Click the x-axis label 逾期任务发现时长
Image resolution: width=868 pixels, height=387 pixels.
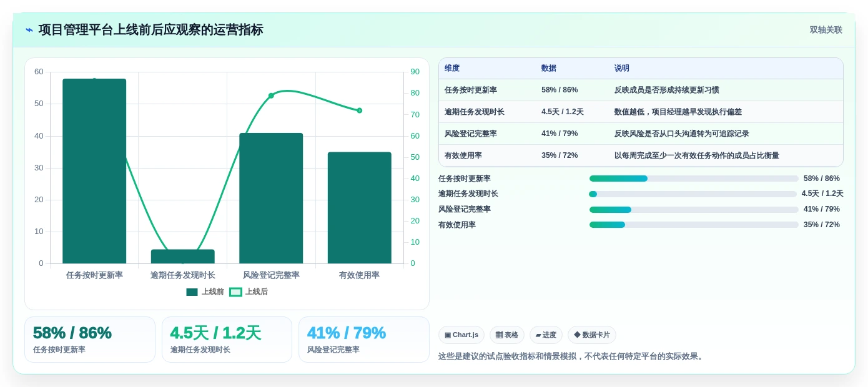183,275
